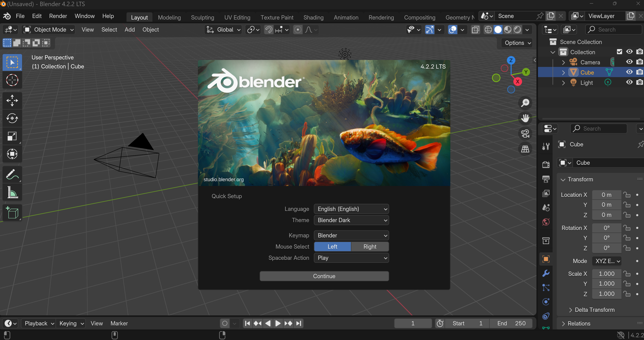Toggle snapping magnet icon
Image resolution: width=644 pixels, height=340 pixels.
[x=269, y=30]
